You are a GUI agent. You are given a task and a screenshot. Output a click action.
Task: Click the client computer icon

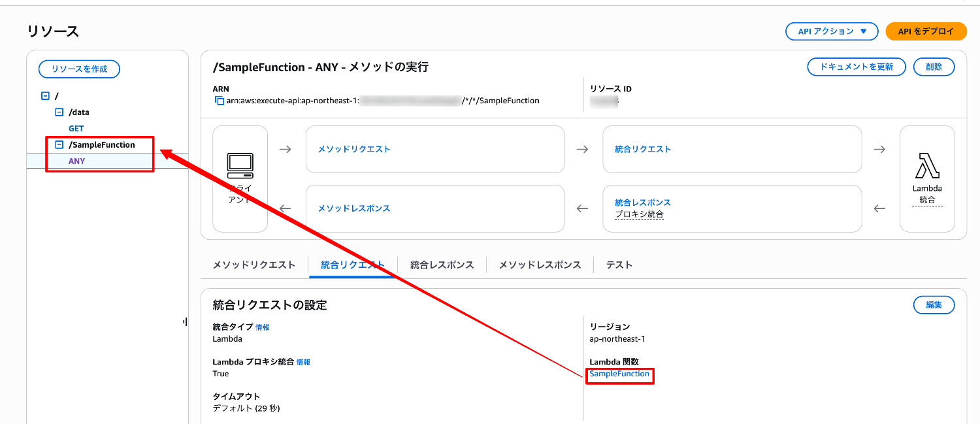(240, 166)
